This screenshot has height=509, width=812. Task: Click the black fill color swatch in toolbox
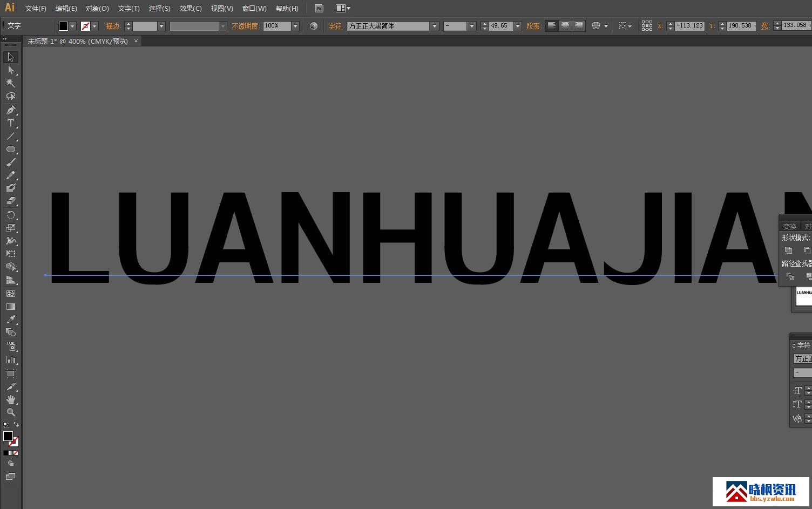(8, 436)
